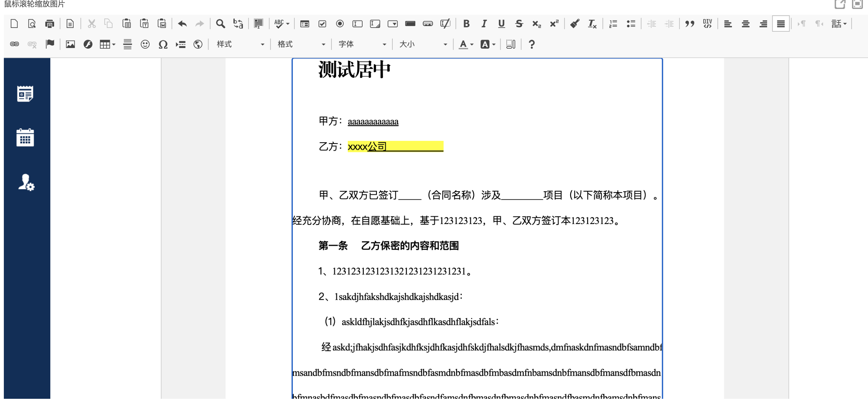Open the 样式 styles dropdown

click(x=240, y=44)
